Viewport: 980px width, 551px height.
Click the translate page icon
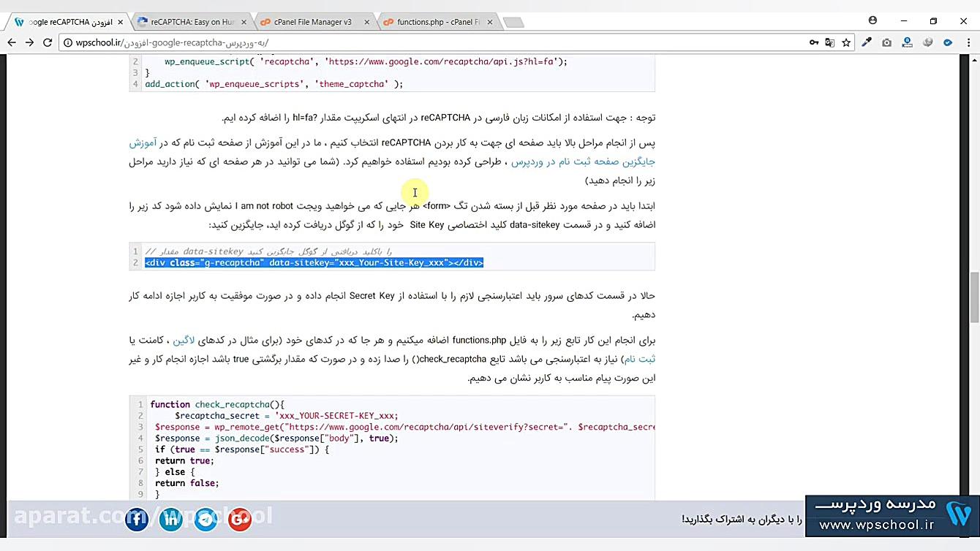click(x=829, y=42)
